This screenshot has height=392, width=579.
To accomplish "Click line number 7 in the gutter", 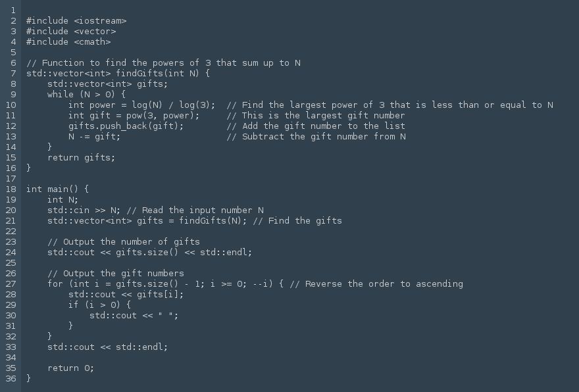I will pyautogui.click(x=13, y=73).
